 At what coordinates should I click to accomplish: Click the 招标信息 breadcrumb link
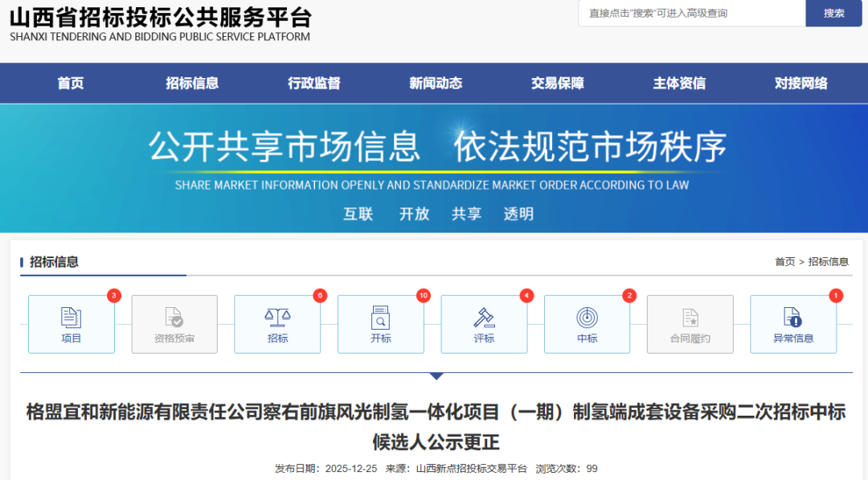click(828, 262)
